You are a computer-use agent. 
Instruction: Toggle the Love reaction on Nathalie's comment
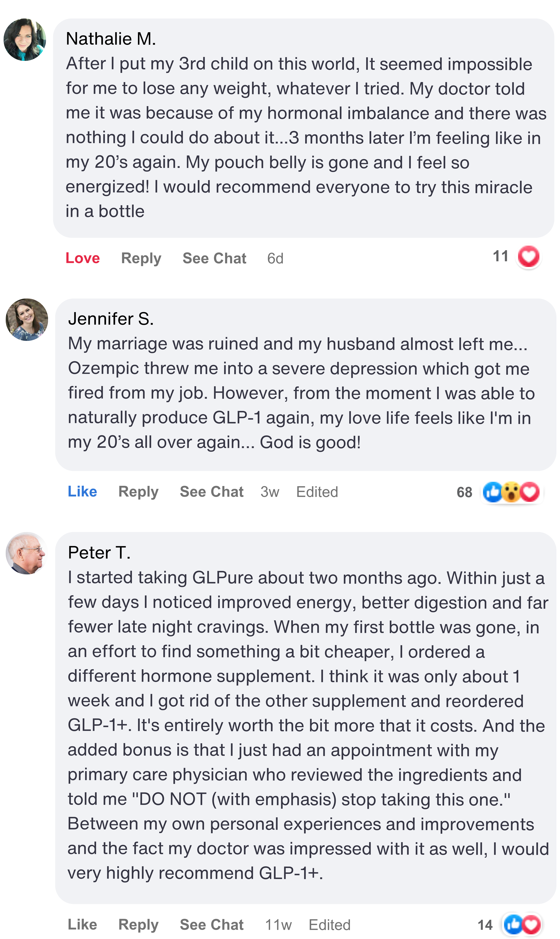click(x=83, y=258)
